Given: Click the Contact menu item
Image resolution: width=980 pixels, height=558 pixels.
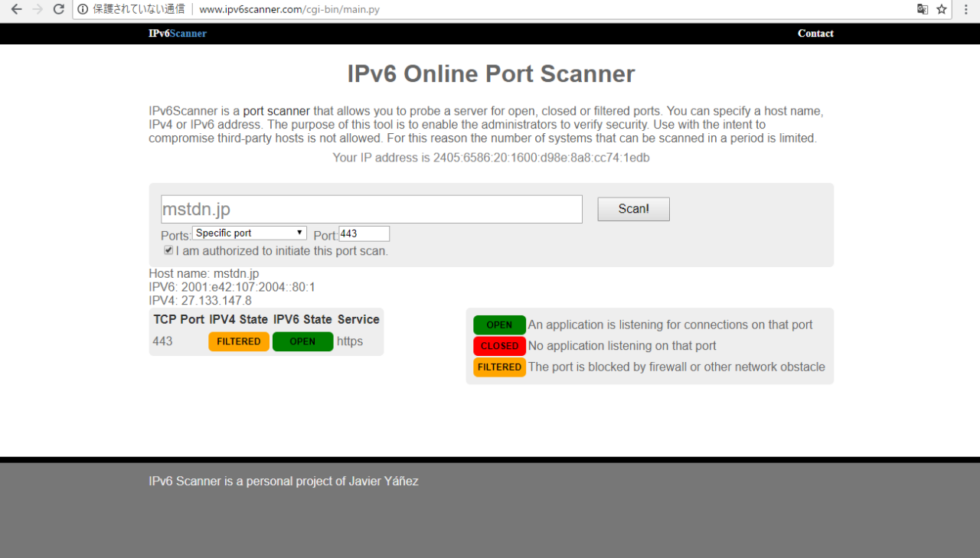Looking at the screenshot, I should tap(815, 34).
